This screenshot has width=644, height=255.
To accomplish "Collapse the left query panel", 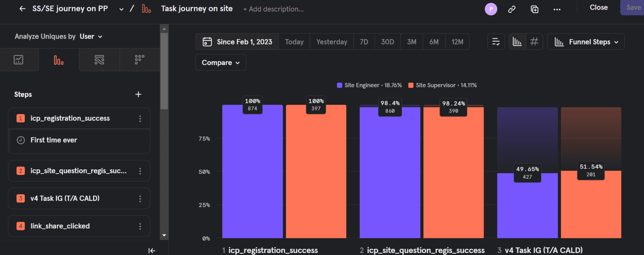I will click(152, 250).
